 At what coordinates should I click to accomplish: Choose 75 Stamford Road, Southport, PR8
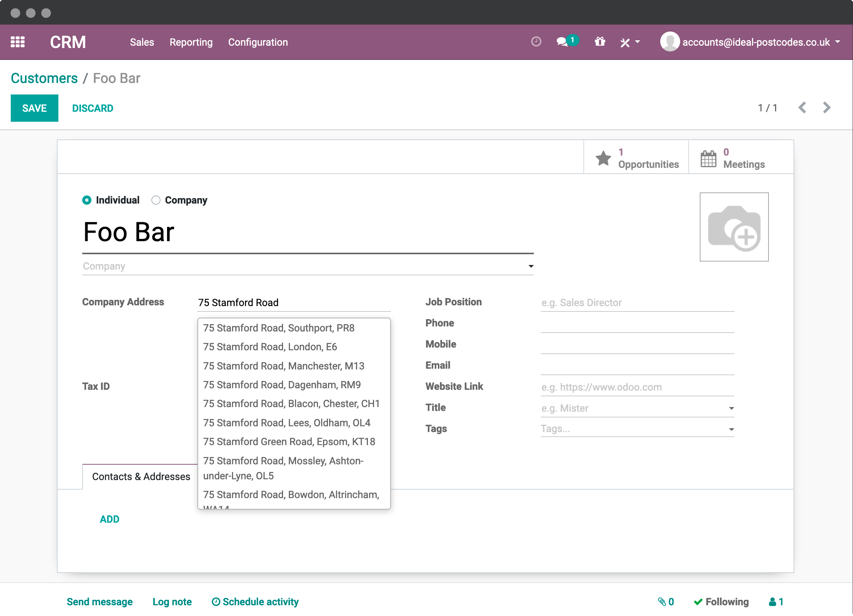(x=294, y=328)
